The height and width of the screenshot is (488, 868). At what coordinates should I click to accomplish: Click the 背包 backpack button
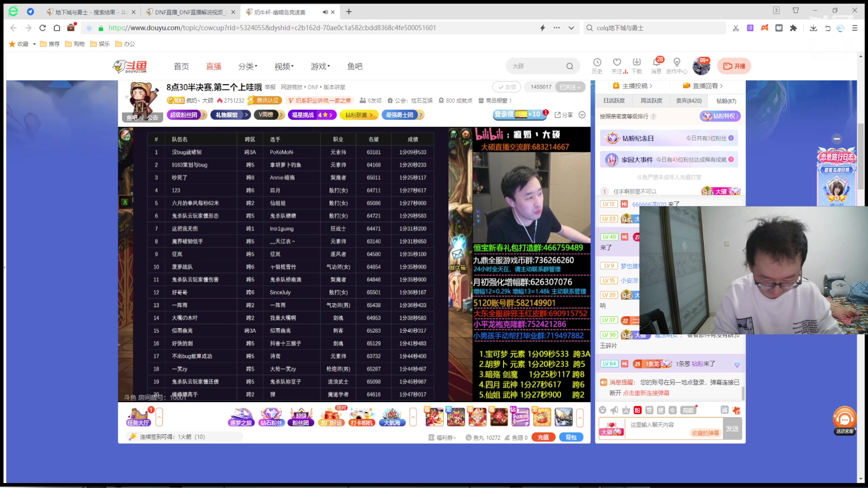(571, 437)
